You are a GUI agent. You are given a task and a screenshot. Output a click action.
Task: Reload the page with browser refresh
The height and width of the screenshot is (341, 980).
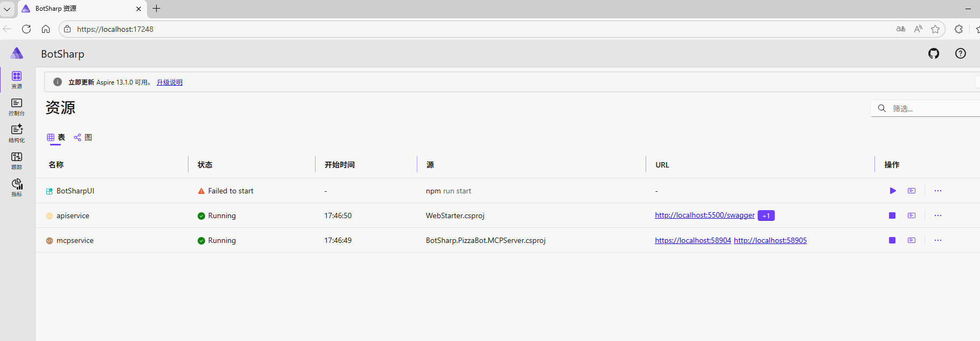click(26, 29)
